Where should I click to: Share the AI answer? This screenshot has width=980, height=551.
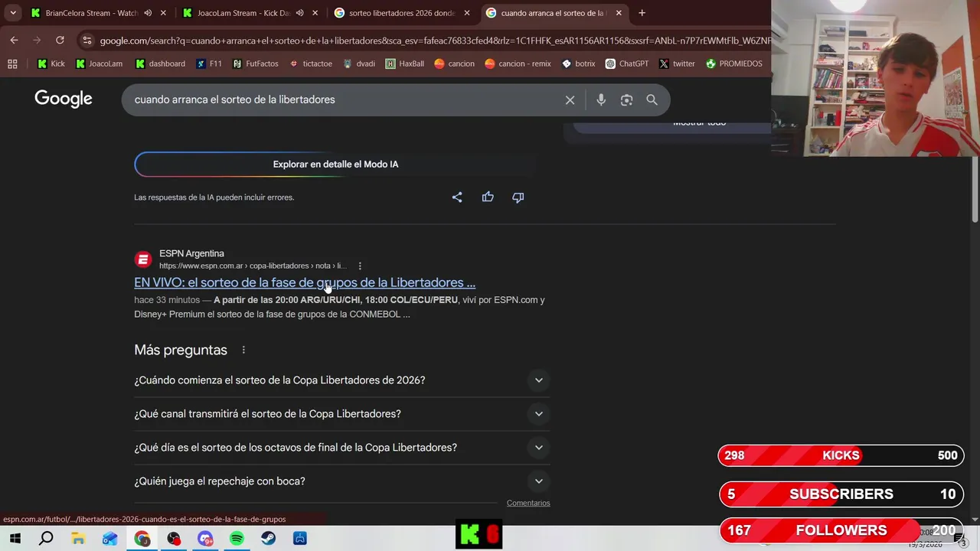tap(457, 197)
